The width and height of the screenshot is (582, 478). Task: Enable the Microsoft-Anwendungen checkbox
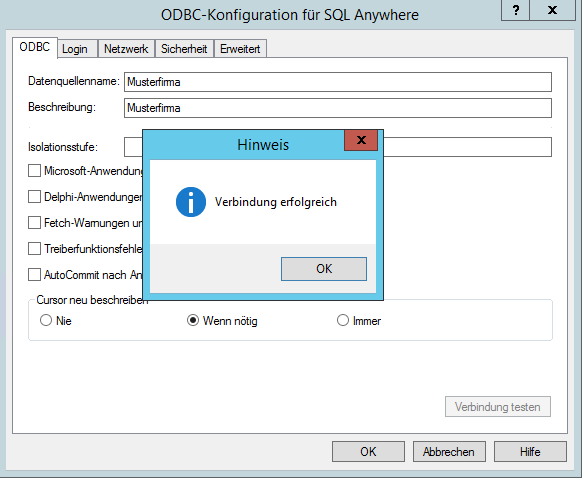pyautogui.click(x=35, y=171)
